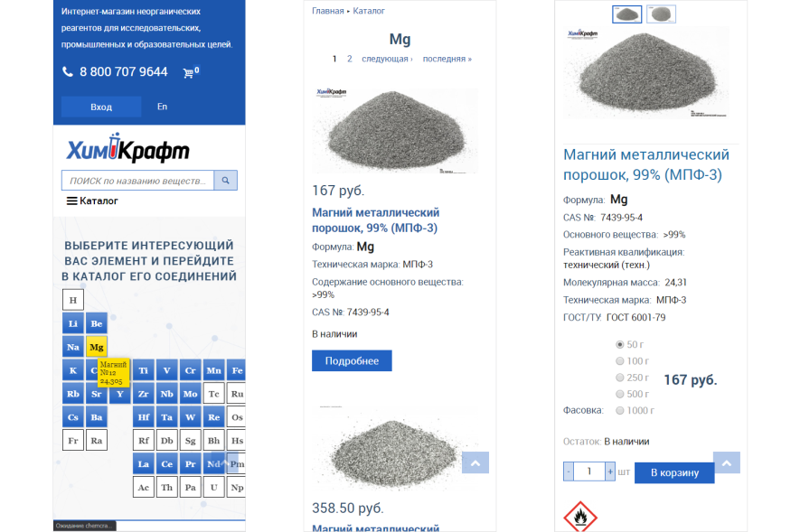Image resolution: width=800 pixels, height=532 pixels.
Task: Switch language to En
Action: [x=162, y=107]
